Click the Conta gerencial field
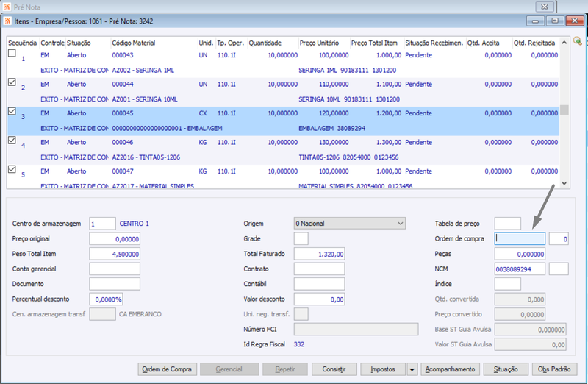This screenshot has width=588, height=384. [x=115, y=269]
